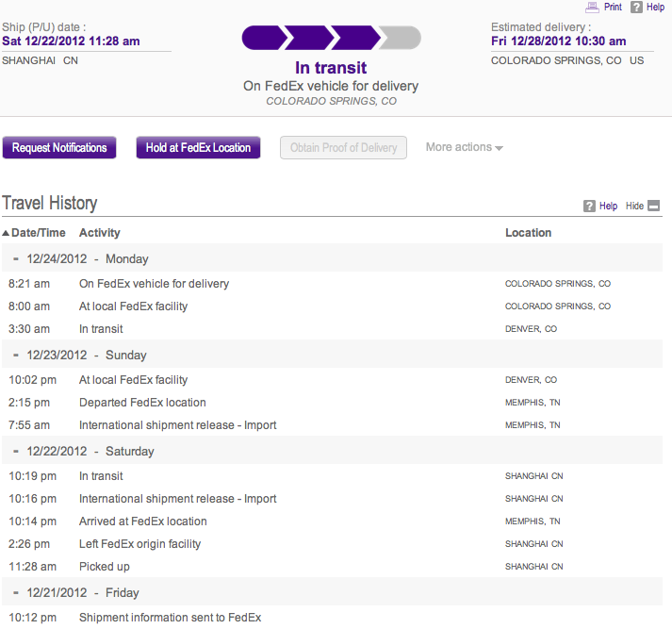This screenshot has height=629, width=672.
Task: Collapse the 12/22/2012 Saturday group
Action: click(16, 451)
